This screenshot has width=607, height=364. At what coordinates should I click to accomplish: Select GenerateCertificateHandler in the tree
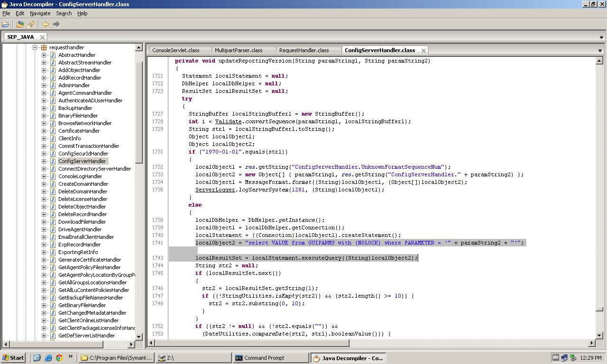click(x=90, y=260)
